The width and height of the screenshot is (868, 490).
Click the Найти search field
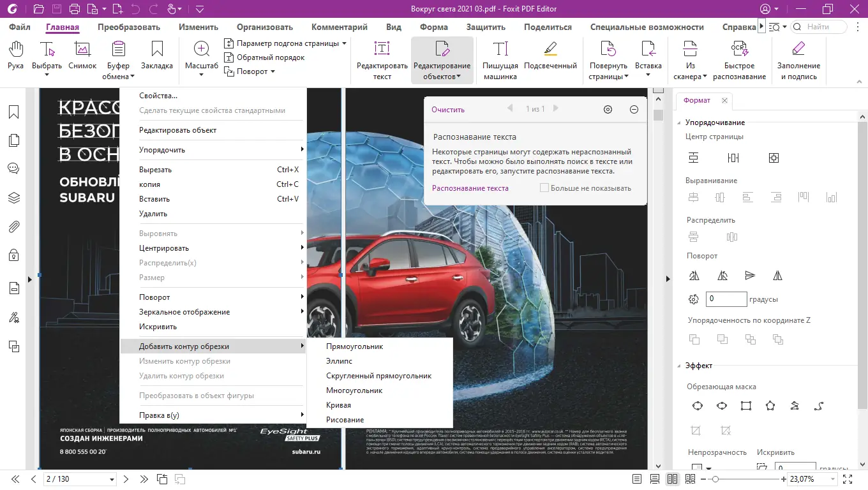819,27
